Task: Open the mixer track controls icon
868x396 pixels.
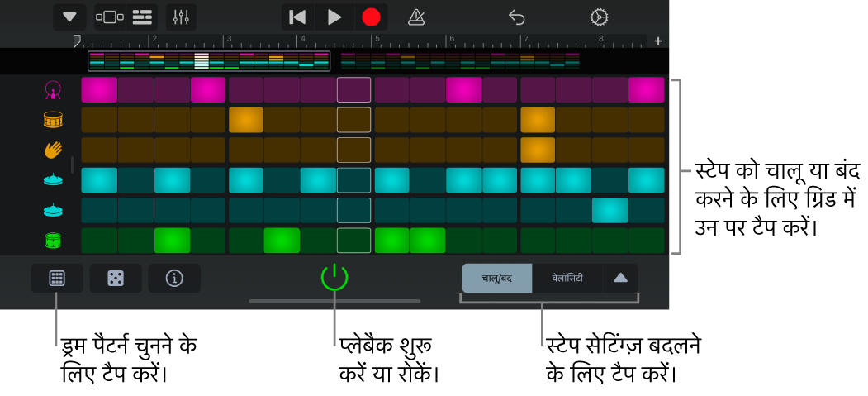Action: tap(181, 17)
